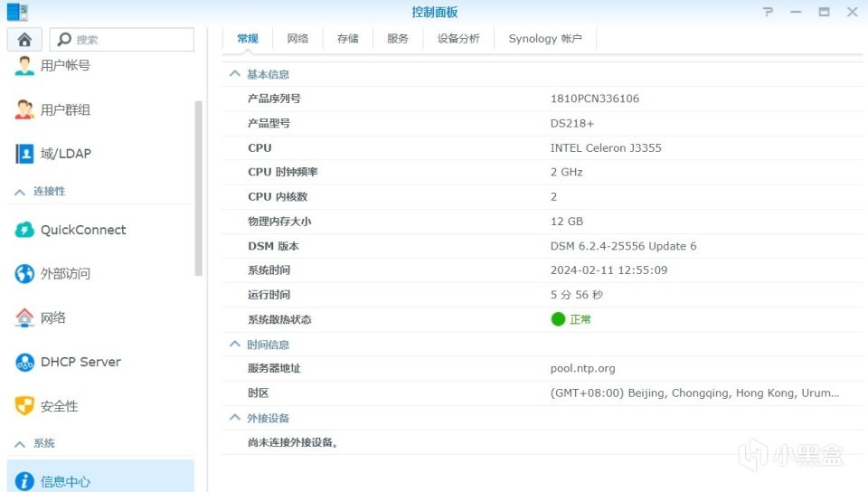
Task: Select 用户群组 label in sidebar
Action: (x=65, y=109)
